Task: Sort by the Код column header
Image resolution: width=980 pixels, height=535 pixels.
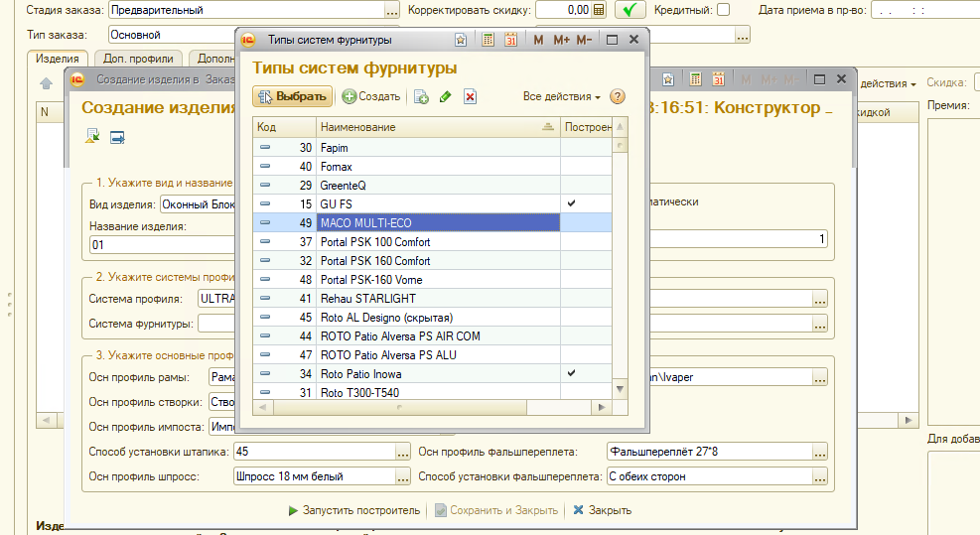Action: (284, 127)
